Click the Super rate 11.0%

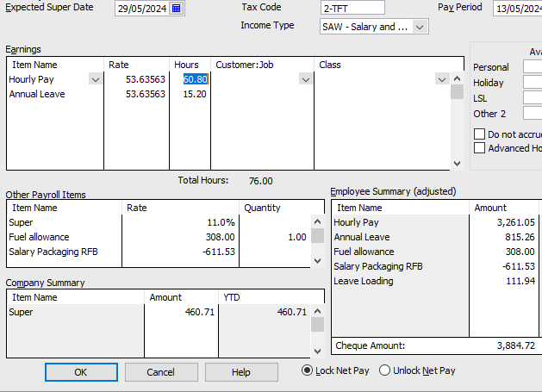tap(221, 222)
